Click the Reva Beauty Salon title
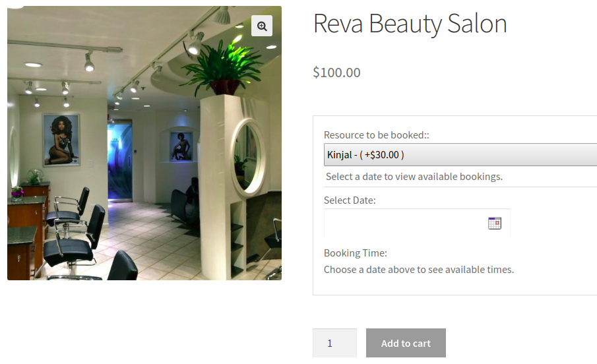 point(410,24)
